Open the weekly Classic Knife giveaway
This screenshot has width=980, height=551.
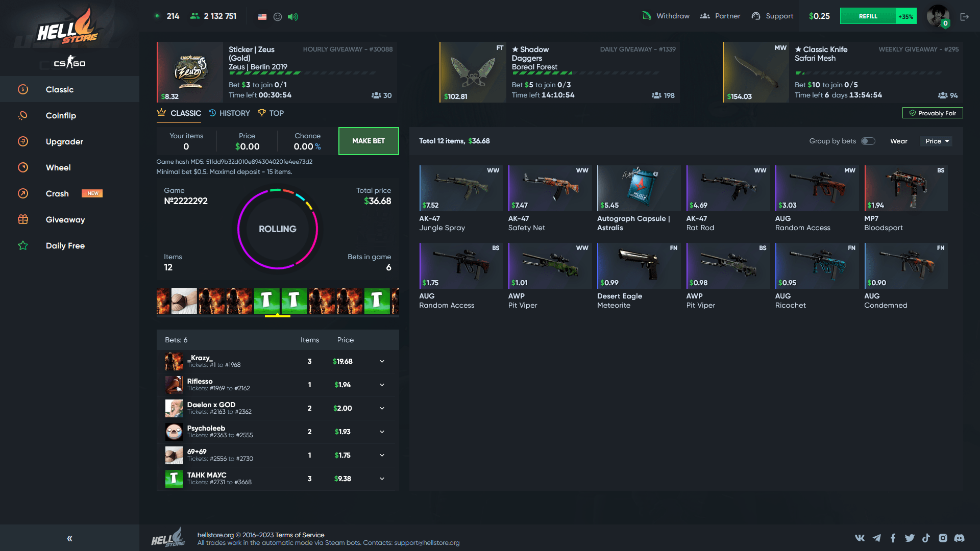coord(843,72)
